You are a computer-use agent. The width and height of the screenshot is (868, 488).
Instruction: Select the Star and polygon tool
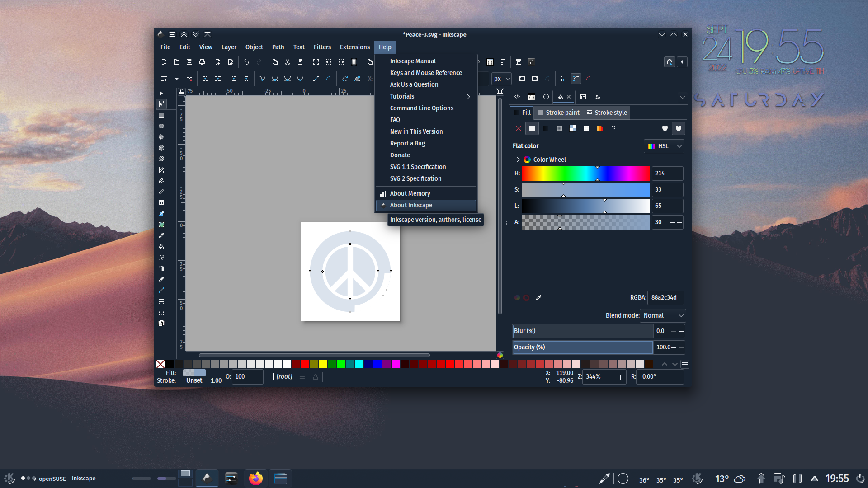[x=161, y=137]
